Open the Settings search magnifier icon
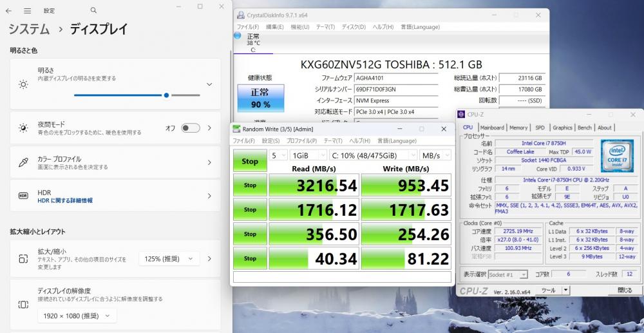The height and width of the screenshot is (333, 644). pyautogui.click(x=93, y=10)
